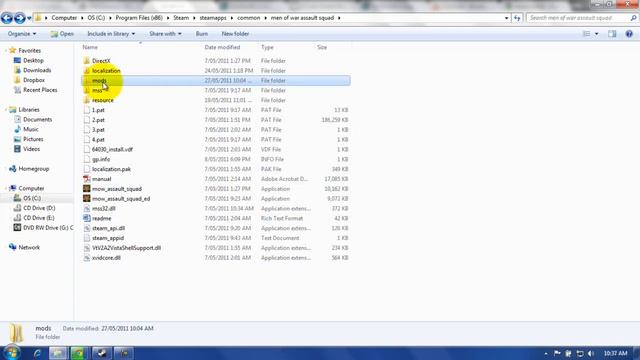Open Documents library
The height and width of the screenshot is (360, 640).
click(37, 120)
